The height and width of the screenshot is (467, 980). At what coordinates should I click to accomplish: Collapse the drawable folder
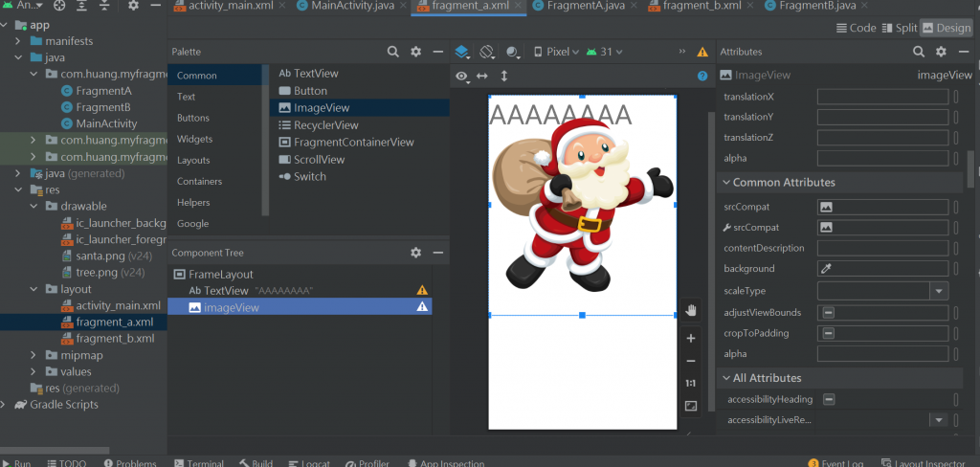tap(33, 207)
